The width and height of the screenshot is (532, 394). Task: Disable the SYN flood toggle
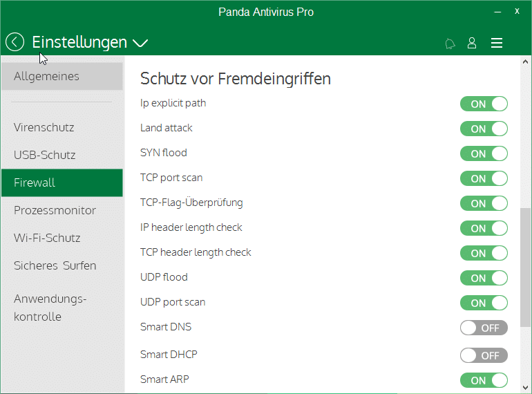[484, 153]
